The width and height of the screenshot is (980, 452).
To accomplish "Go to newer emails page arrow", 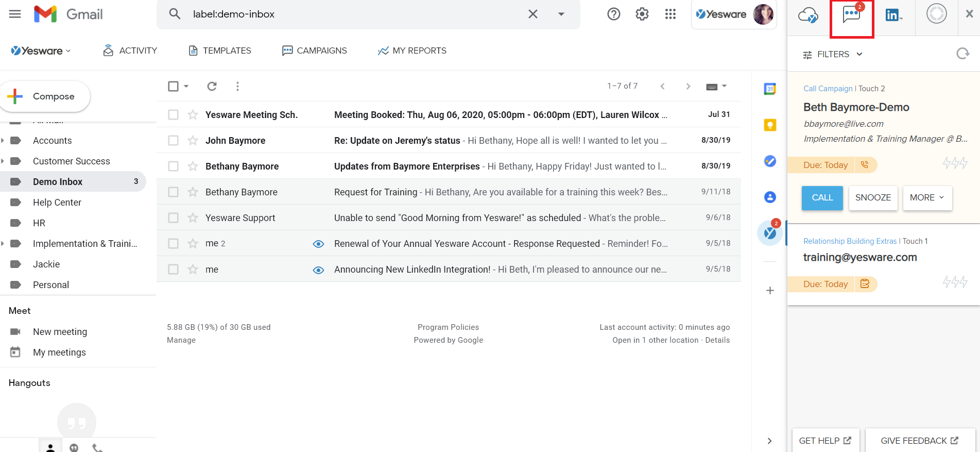I will click(662, 86).
